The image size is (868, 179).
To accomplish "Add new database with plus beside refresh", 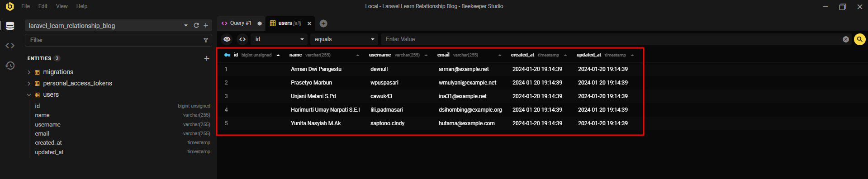I will tap(206, 25).
